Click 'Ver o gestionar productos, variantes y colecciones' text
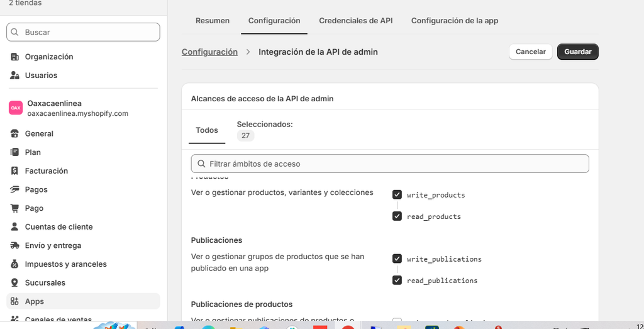The image size is (644, 329). tap(282, 192)
